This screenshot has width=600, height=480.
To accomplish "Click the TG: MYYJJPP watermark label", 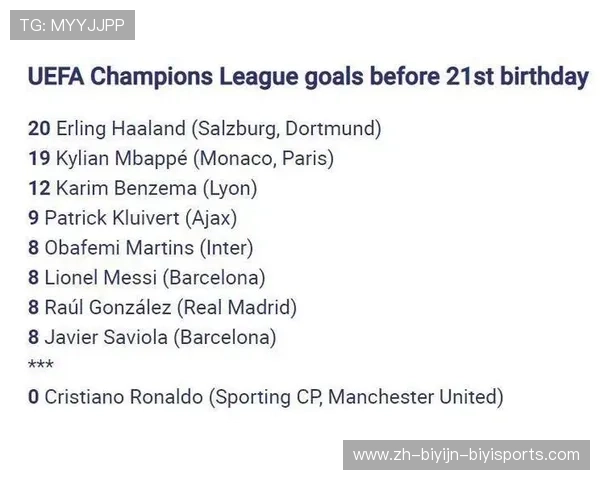I will point(72,25).
